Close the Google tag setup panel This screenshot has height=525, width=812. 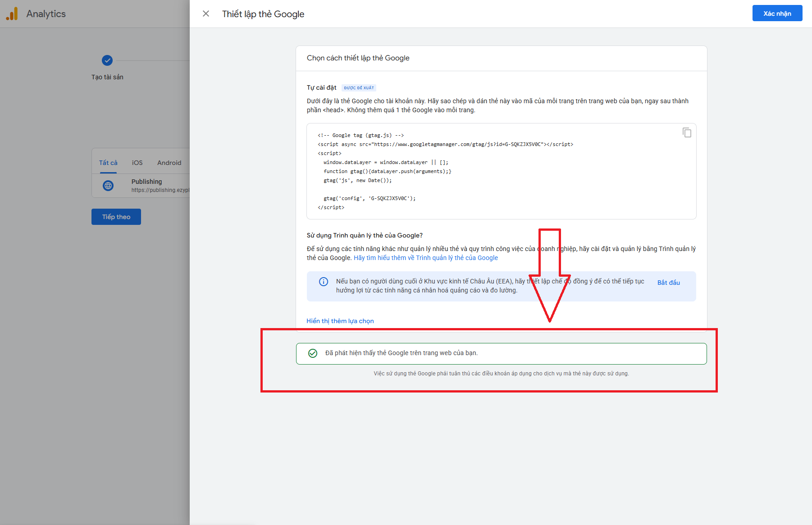206,14
